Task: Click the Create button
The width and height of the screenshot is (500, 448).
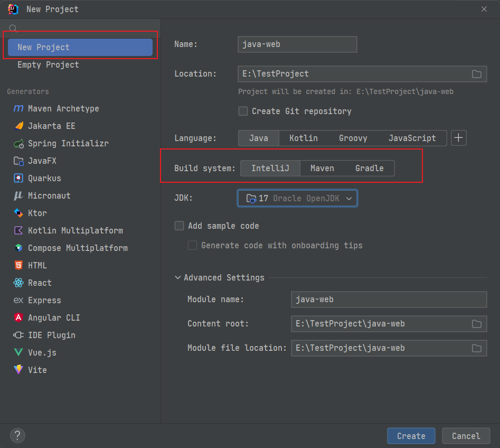Action: click(411, 436)
